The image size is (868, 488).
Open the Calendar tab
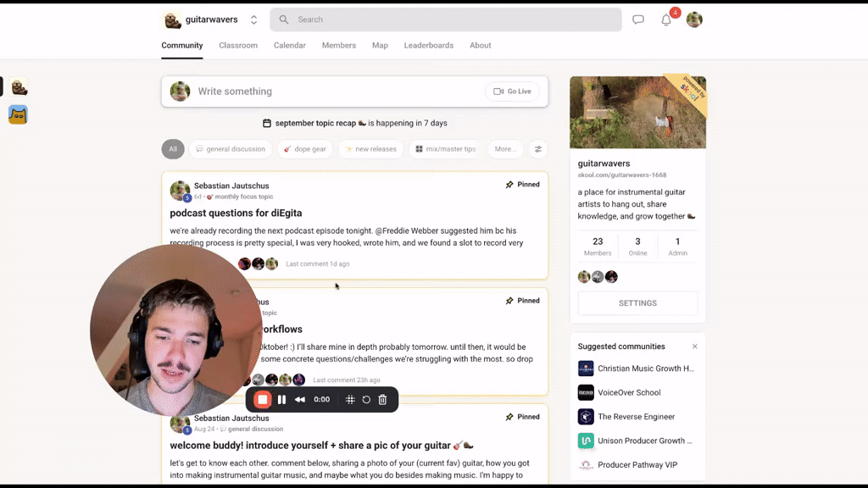[290, 46]
